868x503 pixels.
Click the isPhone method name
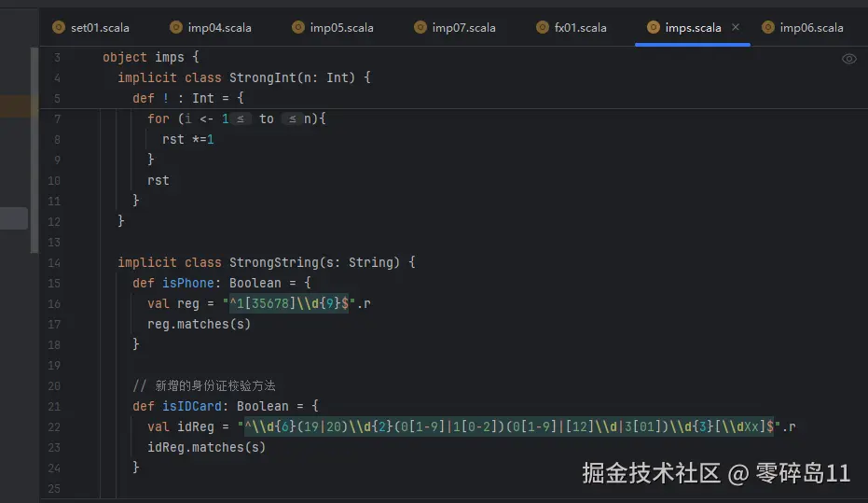188,283
